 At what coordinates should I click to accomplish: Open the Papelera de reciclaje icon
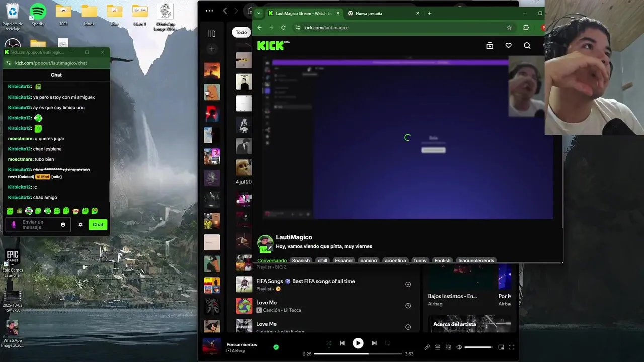[x=13, y=17]
